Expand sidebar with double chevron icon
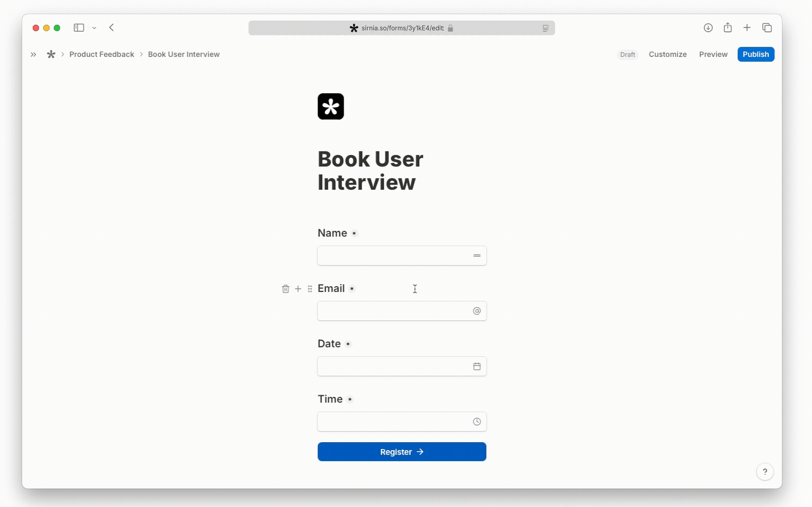Viewport: 812px width, 507px height. click(x=34, y=54)
